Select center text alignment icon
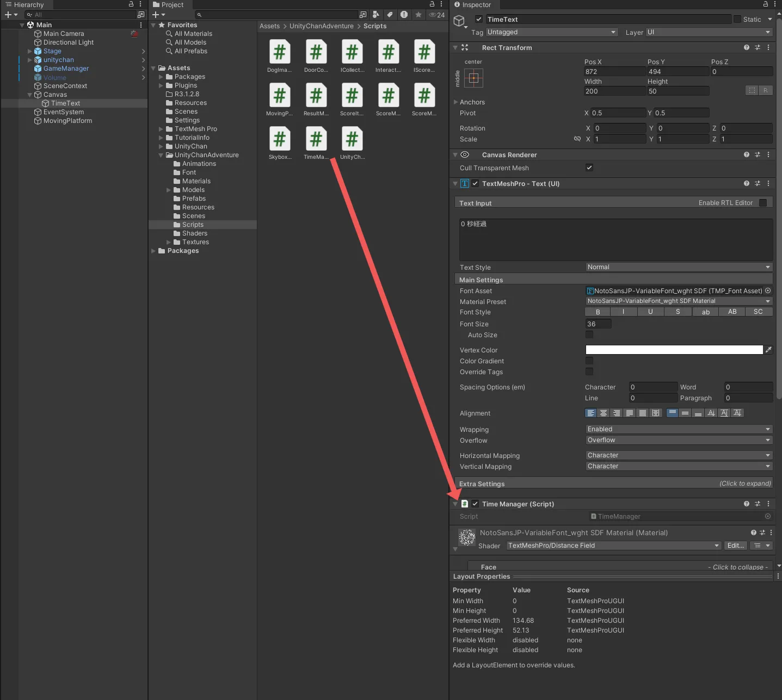Screen dimensions: 782x700 click(x=604, y=413)
